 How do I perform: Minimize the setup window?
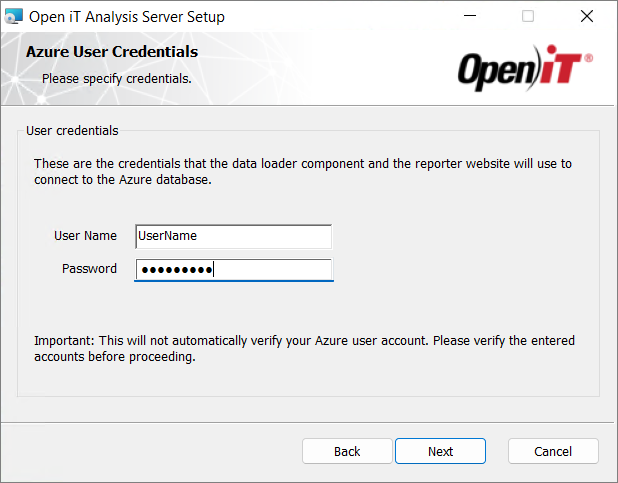click(x=470, y=16)
